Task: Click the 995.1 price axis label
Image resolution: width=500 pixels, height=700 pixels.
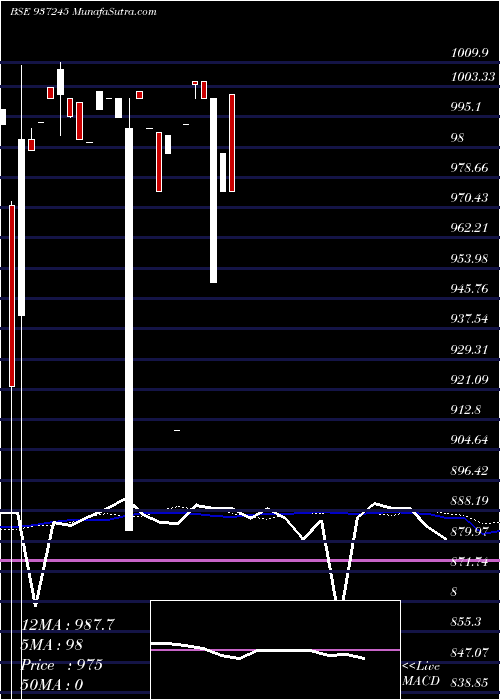Action: click(x=466, y=107)
